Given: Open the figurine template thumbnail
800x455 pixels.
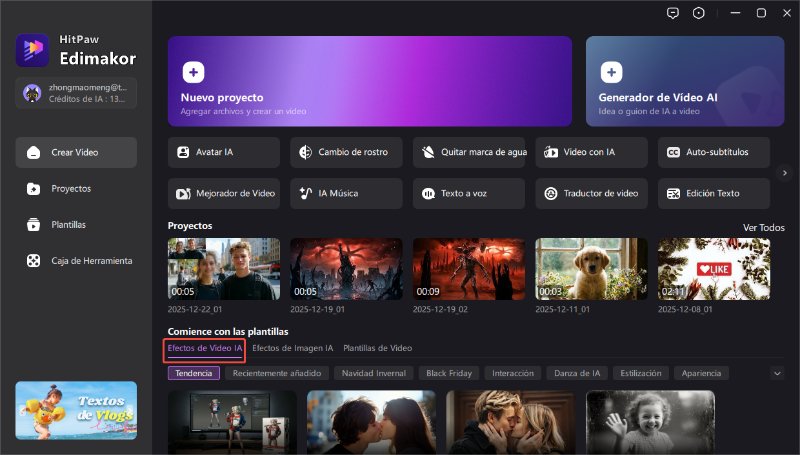Looking at the screenshot, I should coord(232,422).
